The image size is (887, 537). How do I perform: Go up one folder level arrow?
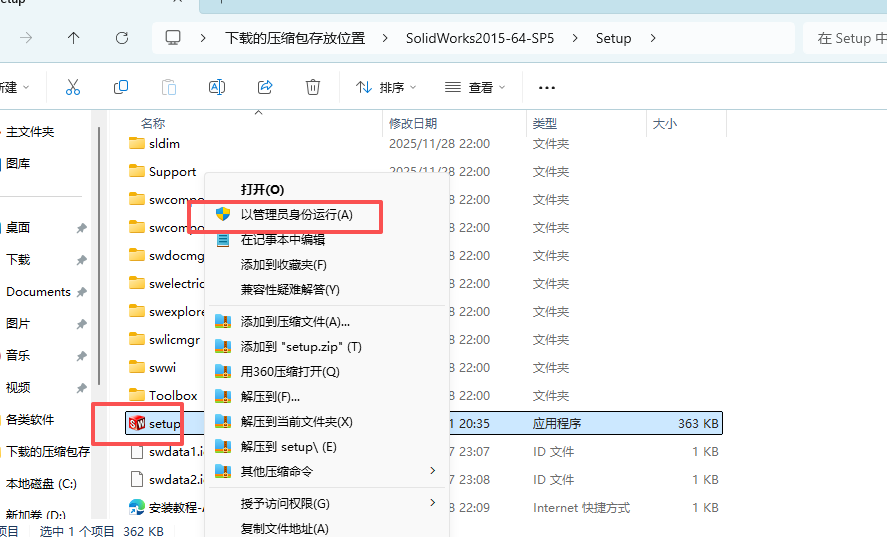pyautogui.click(x=74, y=38)
